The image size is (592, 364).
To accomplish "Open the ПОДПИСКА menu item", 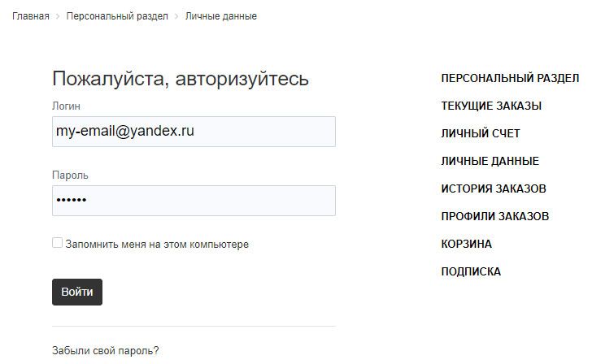I will (x=471, y=271).
